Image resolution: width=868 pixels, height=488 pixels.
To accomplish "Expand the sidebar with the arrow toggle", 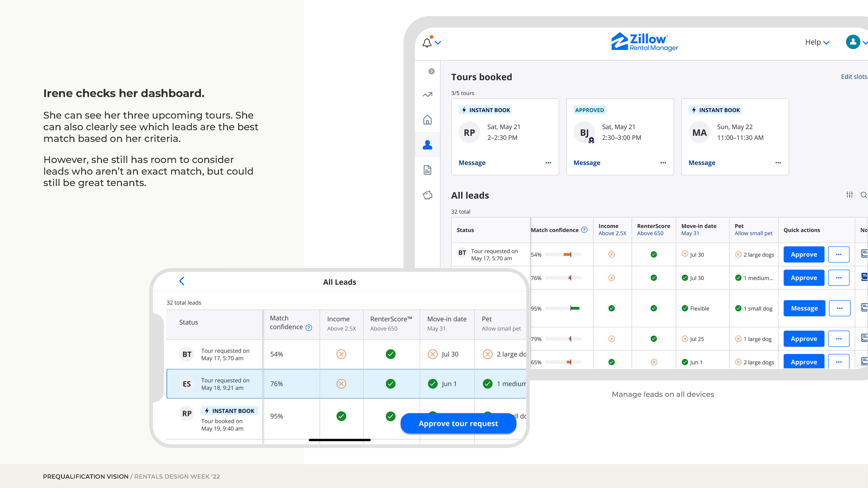I will click(x=431, y=71).
